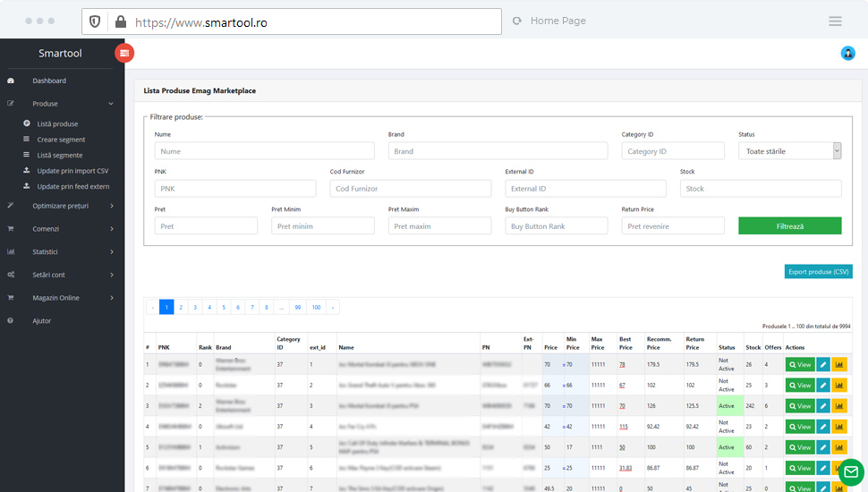Image resolution: width=868 pixels, height=492 pixels.
Task: Click the browser reload icon
Action: tap(517, 21)
